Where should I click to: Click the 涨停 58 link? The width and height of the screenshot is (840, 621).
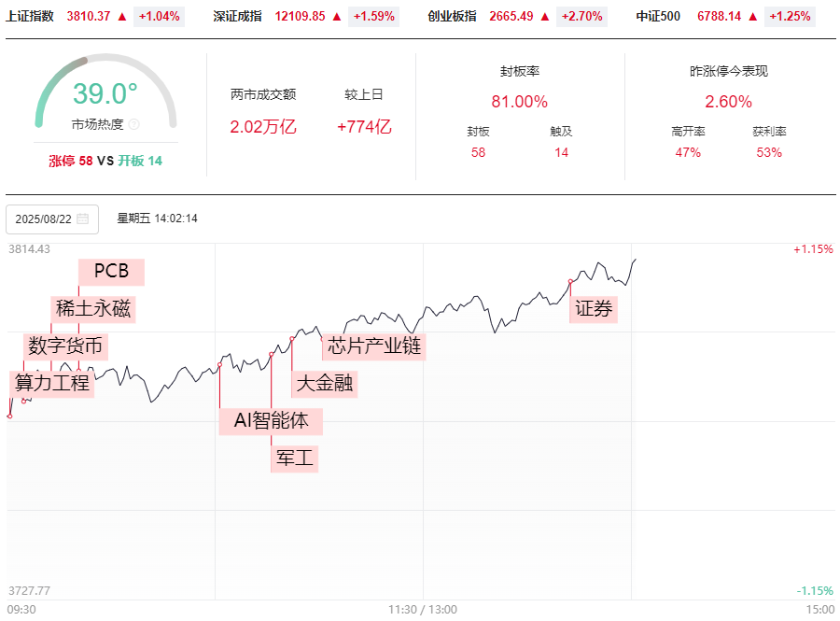coord(71,161)
